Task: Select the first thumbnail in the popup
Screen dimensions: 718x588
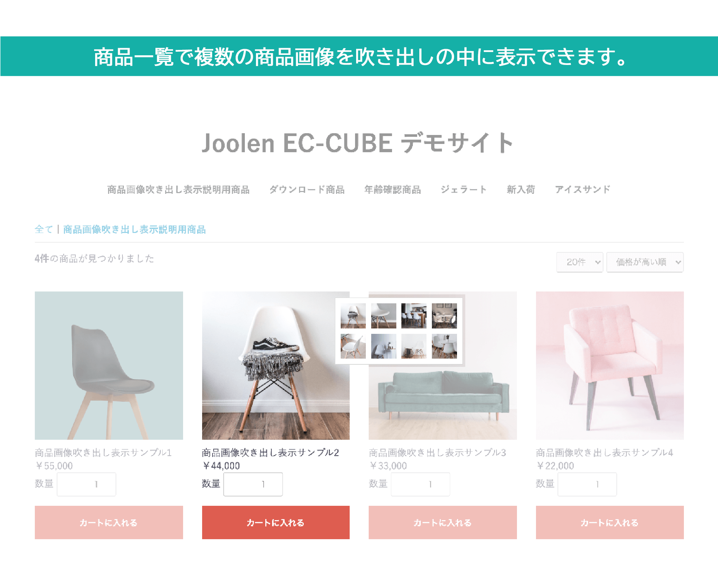Action: click(x=353, y=316)
